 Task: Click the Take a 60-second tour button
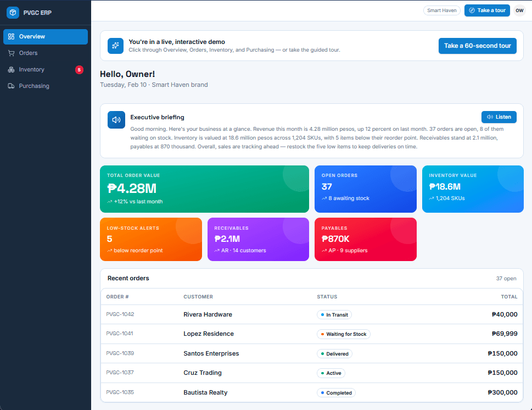(478, 46)
